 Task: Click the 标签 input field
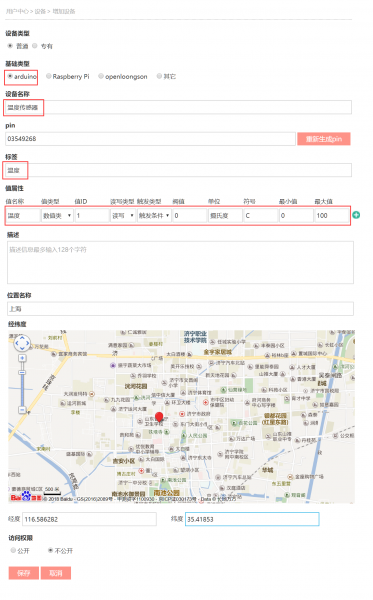click(178, 170)
